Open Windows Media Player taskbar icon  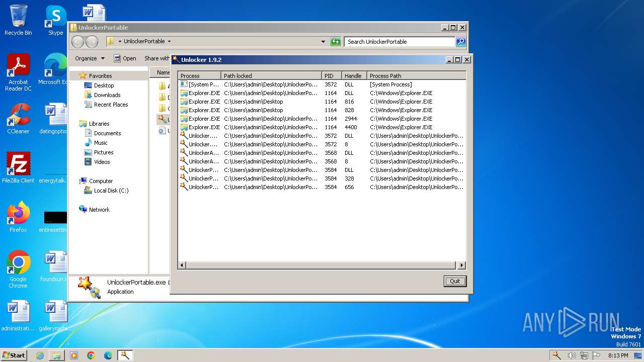point(74,355)
